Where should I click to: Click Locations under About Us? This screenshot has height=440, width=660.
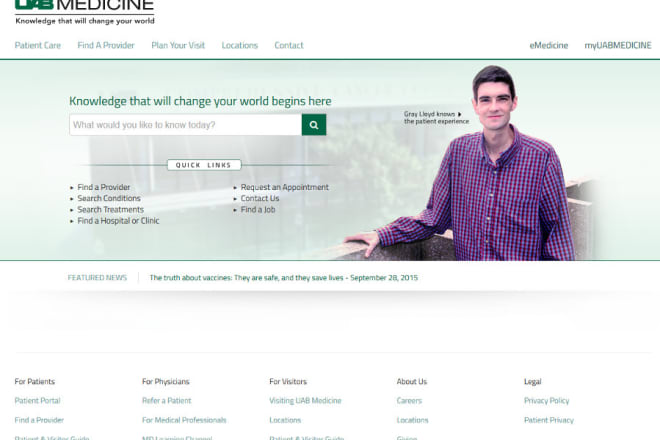click(412, 420)
